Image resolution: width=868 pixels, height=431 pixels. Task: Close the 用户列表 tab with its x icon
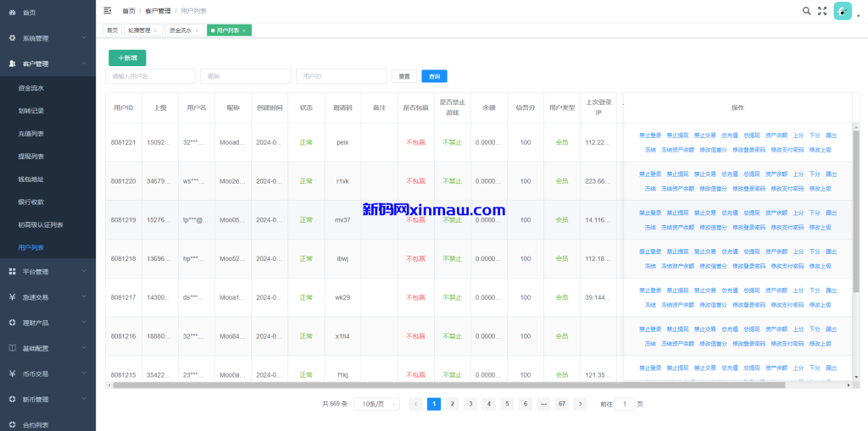pyautogui.click(x=244, y=30)
